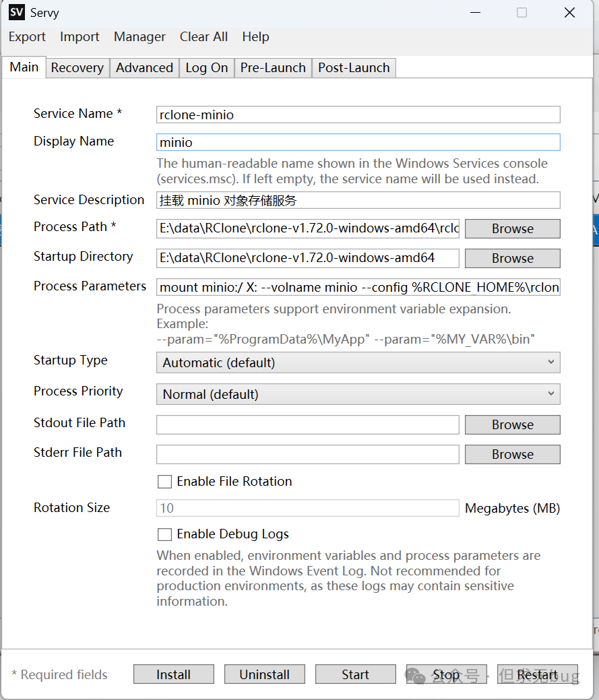The width and height of the screenshot is (599, 700).
Task: Open the Pre-Launch tab
Action: click(x=273, y=68)
